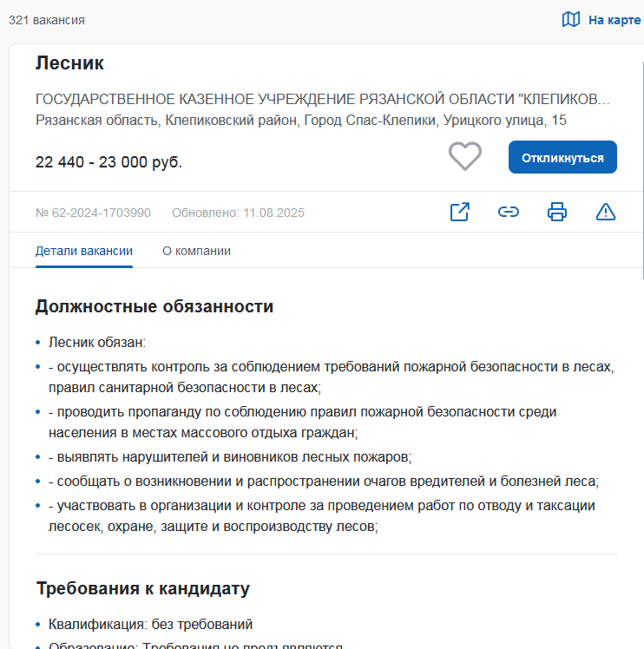Open the На карте map view link
644x649 pixels.
[614, 20]
